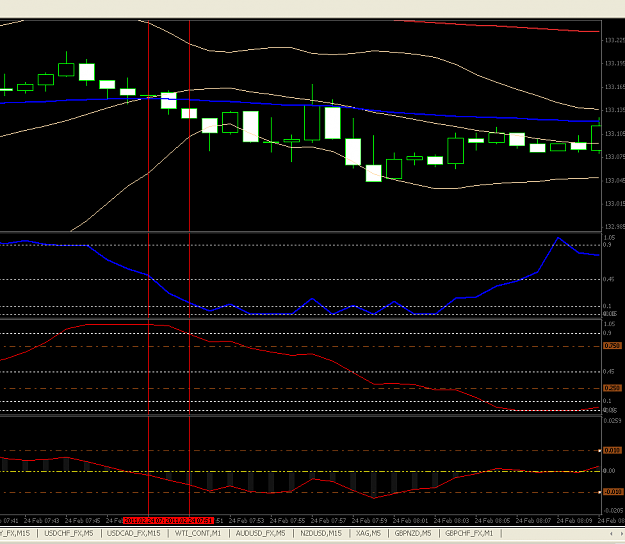Click the 24 Feb 08:09 time label

574,520
